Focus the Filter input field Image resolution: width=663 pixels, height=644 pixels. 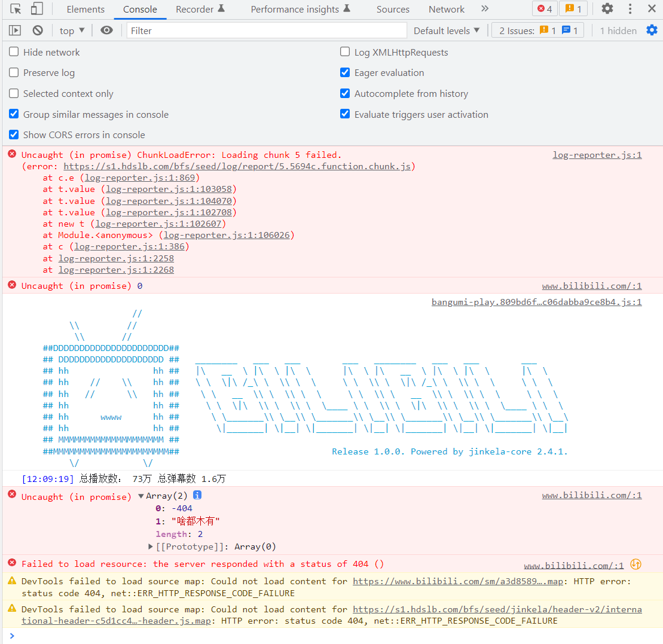267,30
